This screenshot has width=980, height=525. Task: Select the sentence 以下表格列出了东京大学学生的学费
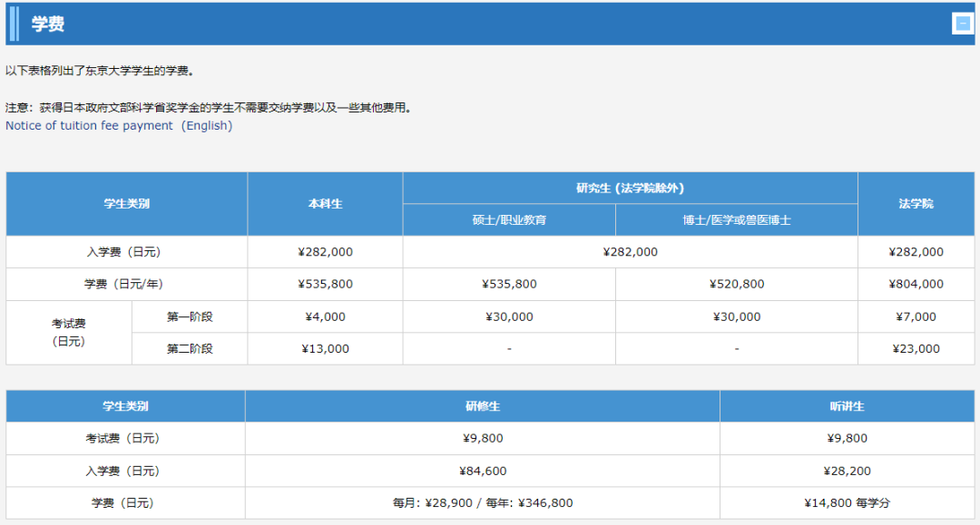[100, 71]
